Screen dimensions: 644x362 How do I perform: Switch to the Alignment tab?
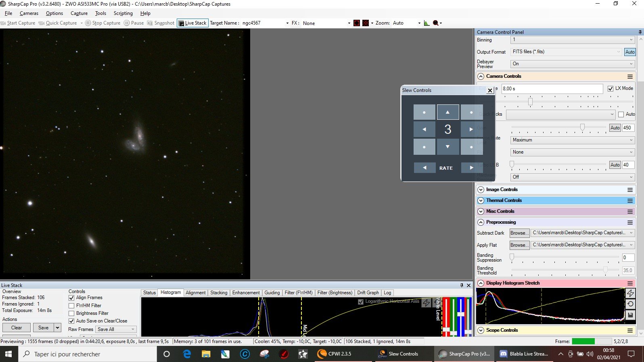[x=196, y=293]
